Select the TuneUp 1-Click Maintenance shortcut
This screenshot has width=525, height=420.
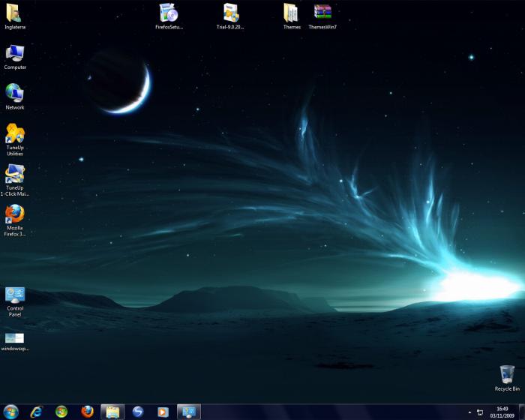click(x=15, y=180)
